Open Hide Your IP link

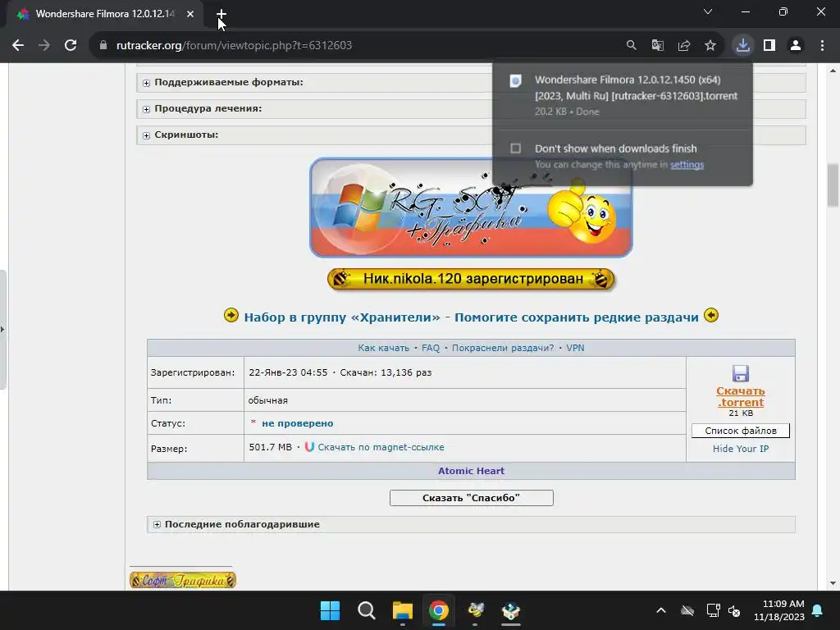pyautogui.click(x=741, y=449)
